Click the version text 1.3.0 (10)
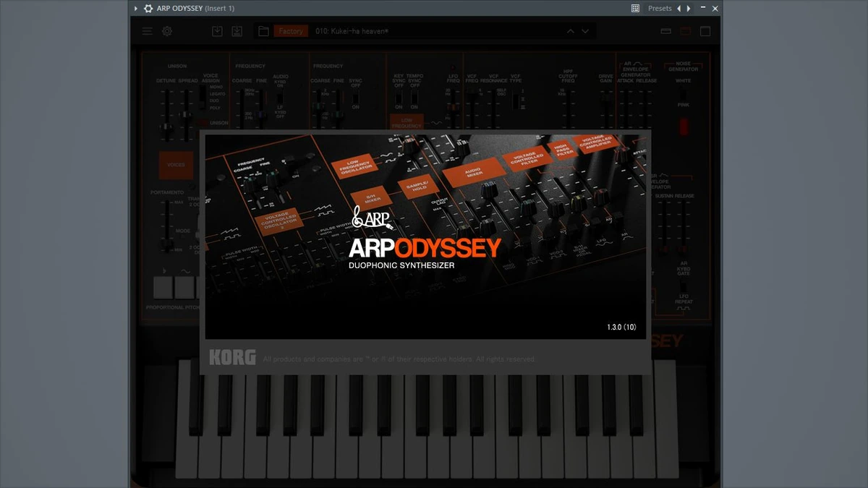The image size is (868, 488). pyautogui.click(x=621, y=328)
